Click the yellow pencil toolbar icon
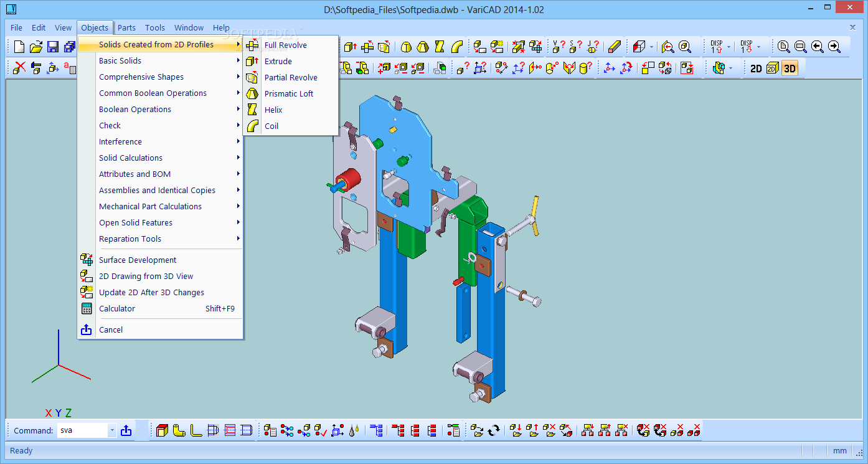The width and height of the screenshot is (868, 464). 615,47
